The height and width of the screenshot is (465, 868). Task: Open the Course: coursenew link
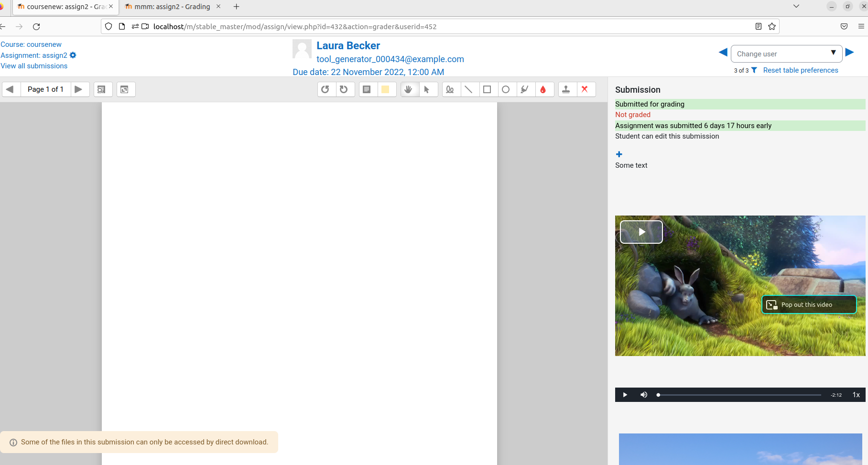coord(31,44)
